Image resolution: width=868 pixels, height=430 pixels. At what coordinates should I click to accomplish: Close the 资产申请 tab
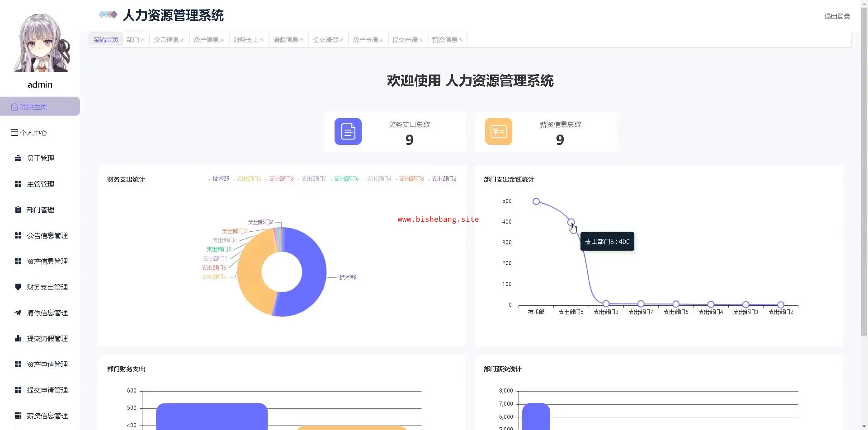[x=381, y=40]
